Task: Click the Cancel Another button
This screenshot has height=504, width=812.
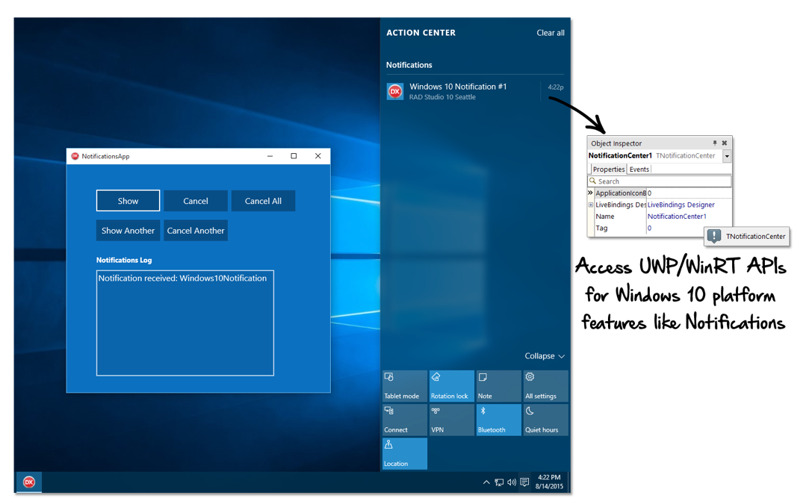Action: pos(195,230)
